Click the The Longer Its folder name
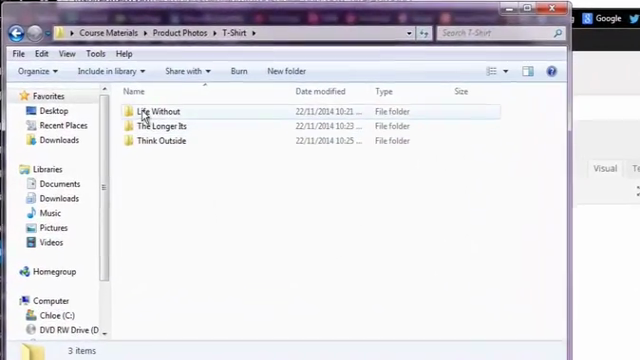 (162, 126)
